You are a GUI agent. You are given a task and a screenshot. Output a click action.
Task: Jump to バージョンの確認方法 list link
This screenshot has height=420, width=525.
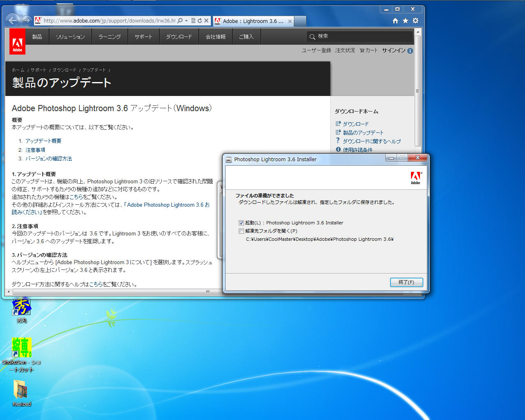click(48, 158)
